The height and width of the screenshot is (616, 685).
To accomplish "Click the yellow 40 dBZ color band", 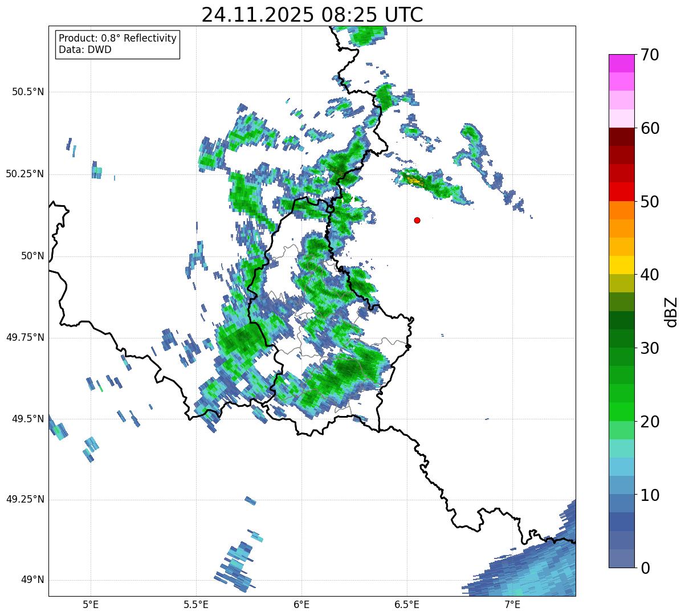I will tap(622, 265).
